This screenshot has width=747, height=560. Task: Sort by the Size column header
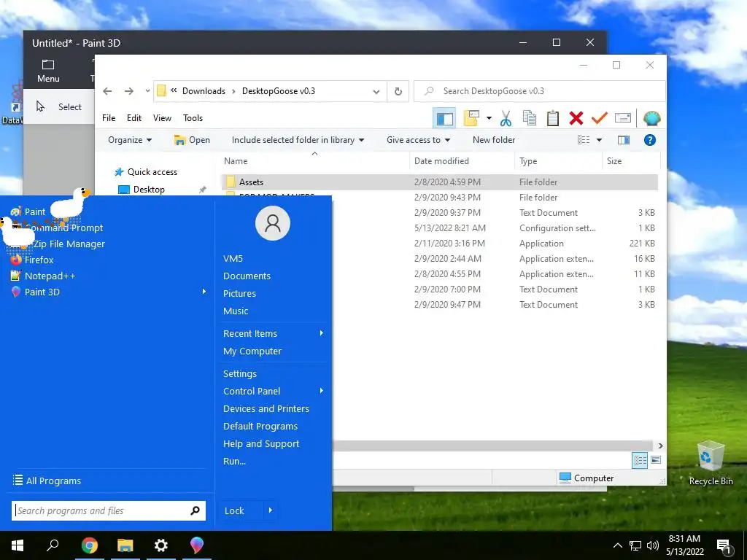coord(631,161)
